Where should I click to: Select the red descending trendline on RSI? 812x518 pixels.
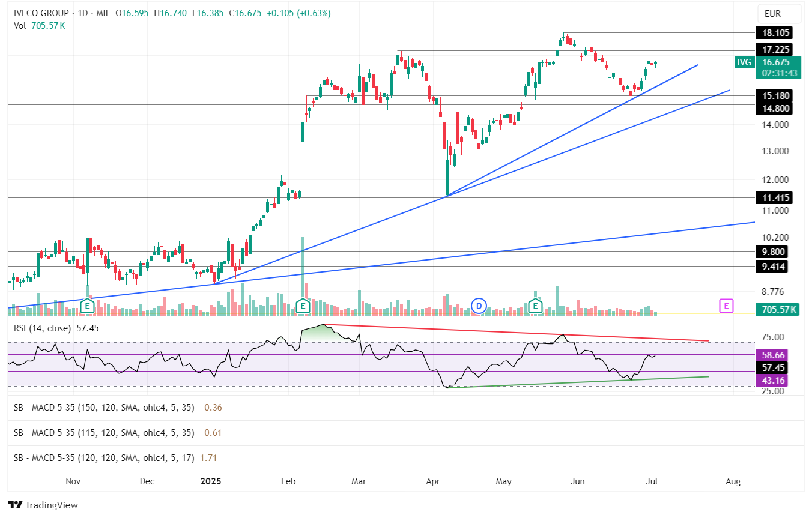pyautogui.click(x=517, y=333)
